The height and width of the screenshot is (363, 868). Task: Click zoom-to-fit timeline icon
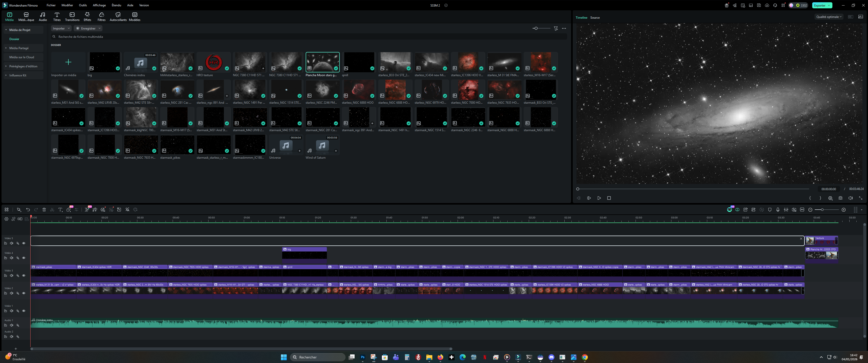(x=802, y=210)
